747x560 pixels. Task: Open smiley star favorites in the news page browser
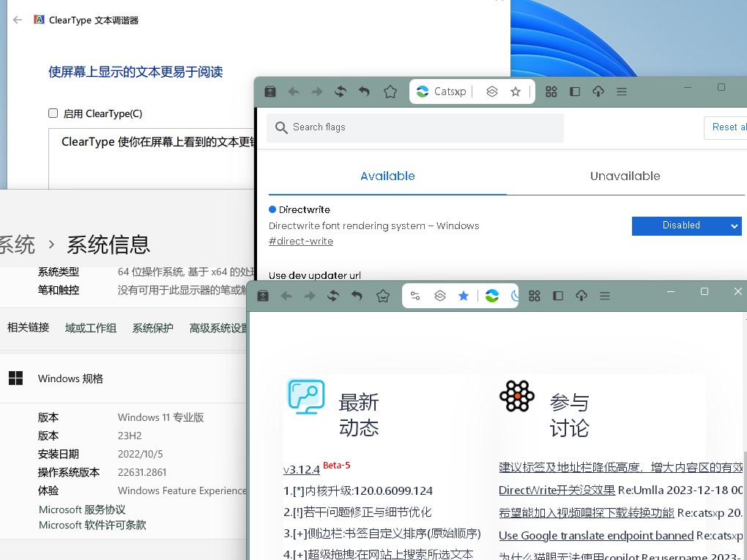[383, 296]
